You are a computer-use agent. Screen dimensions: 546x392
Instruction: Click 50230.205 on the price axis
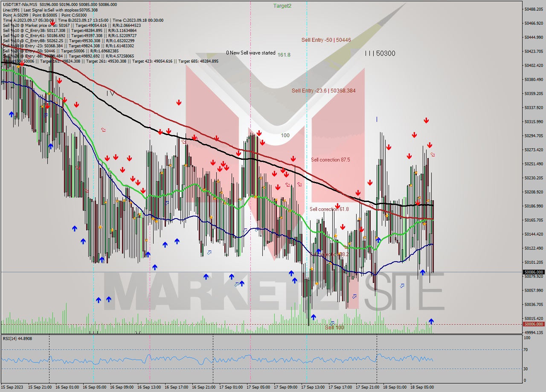click(x=534, y=178)
